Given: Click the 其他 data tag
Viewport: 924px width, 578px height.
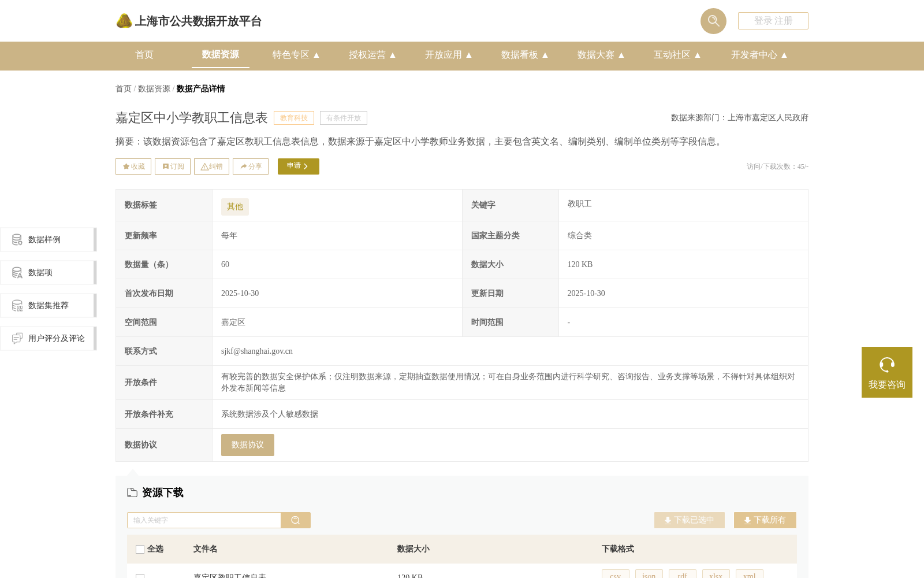Looking at the screenshot, I should (235, 207).
